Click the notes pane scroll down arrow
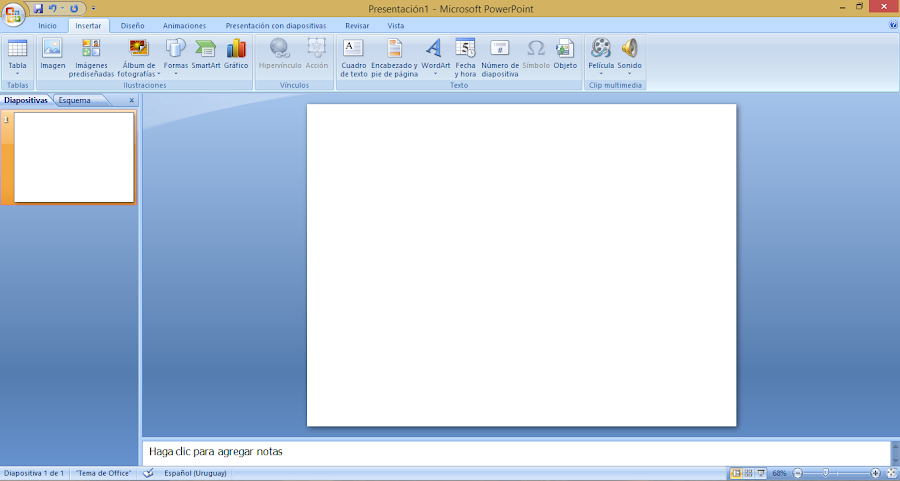The image size is (900, 481). [x=895, y=460]
